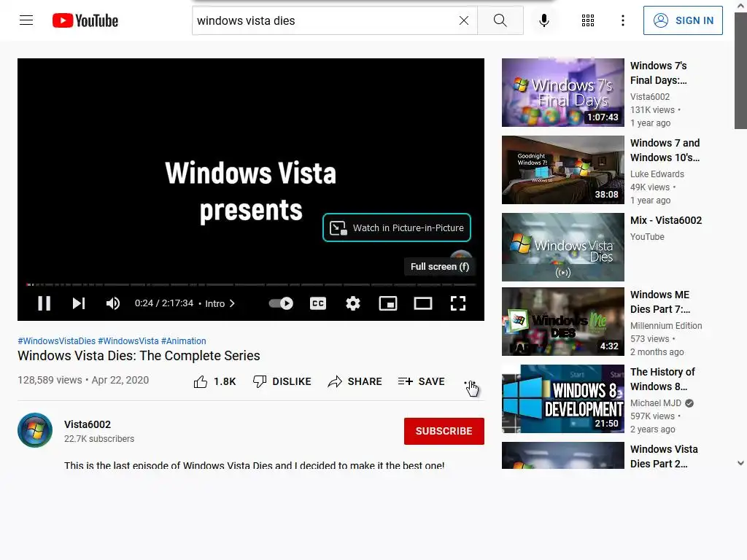Image resolution: width=747 pixels, height=560 pixels.
Task: Open the Goodnight Windows 7 thumbnail
Action: pos(562,169)
